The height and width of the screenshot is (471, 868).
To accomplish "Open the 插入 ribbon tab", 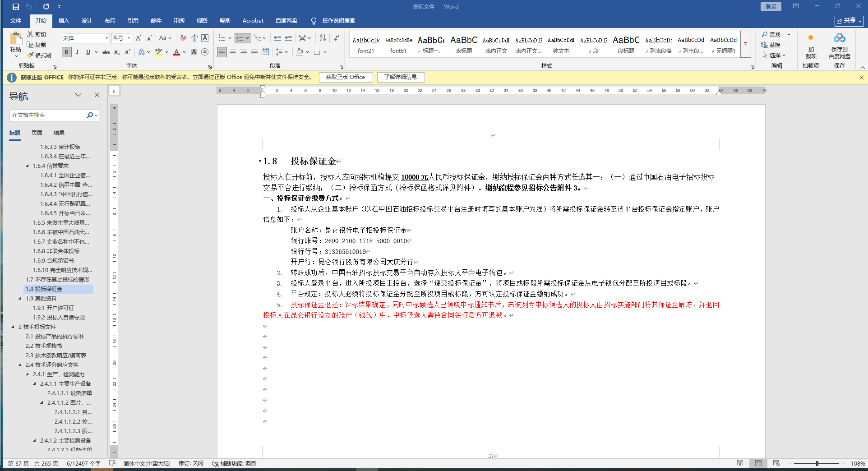I will pyautogui.click(x=64, y=21).
